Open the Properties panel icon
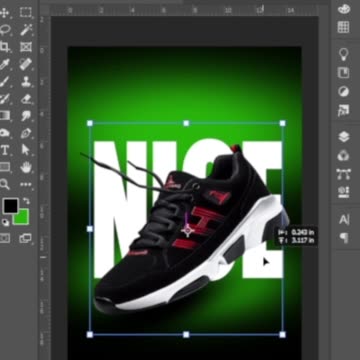Image resolution: width=360 pixels, height=360 pixels. point(343,192)
